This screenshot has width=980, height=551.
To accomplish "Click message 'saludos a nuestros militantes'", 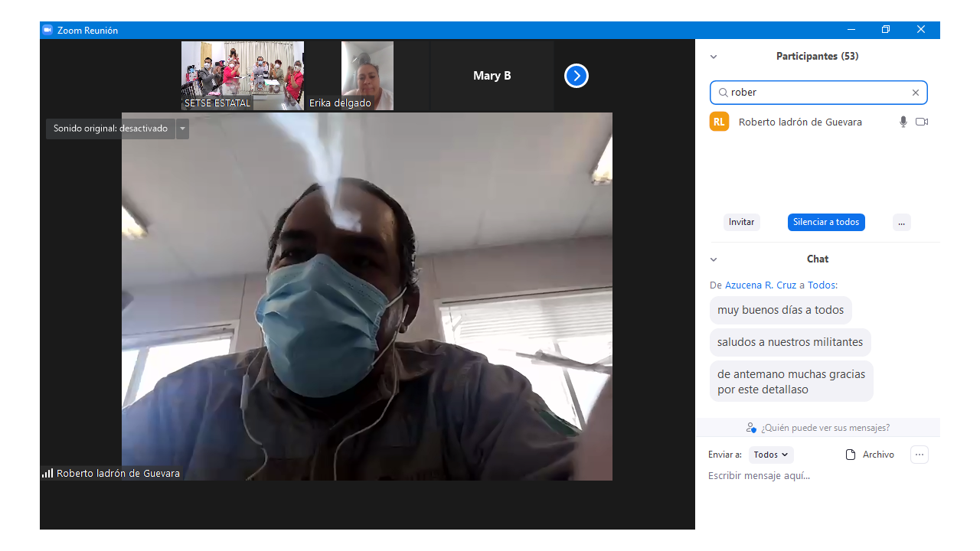I will pyautogui.click(x=790, y=342).
